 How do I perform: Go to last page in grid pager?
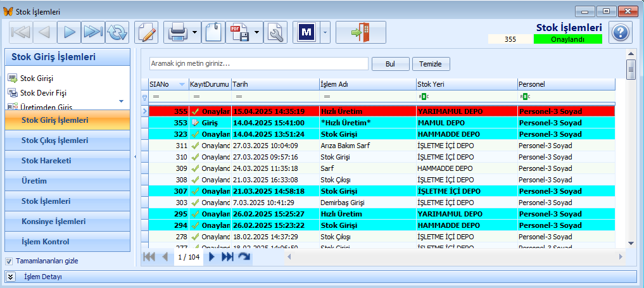point(227,257)
